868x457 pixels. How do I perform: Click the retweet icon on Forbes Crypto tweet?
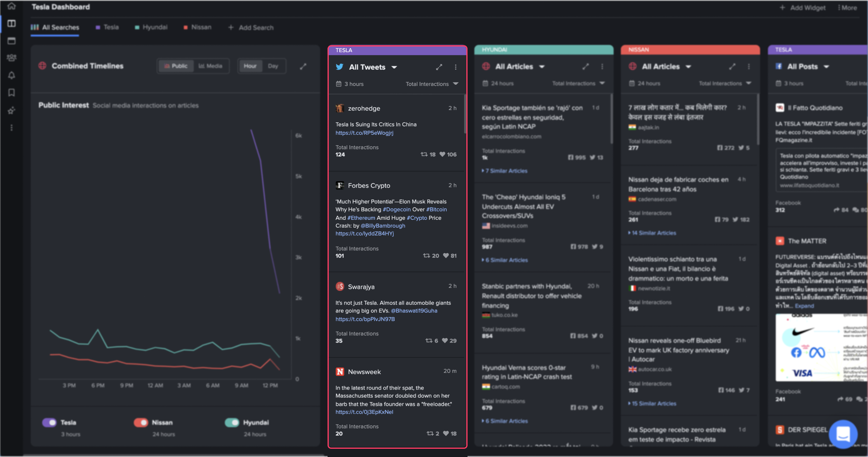pyautogui.click(x=426, y=256)
